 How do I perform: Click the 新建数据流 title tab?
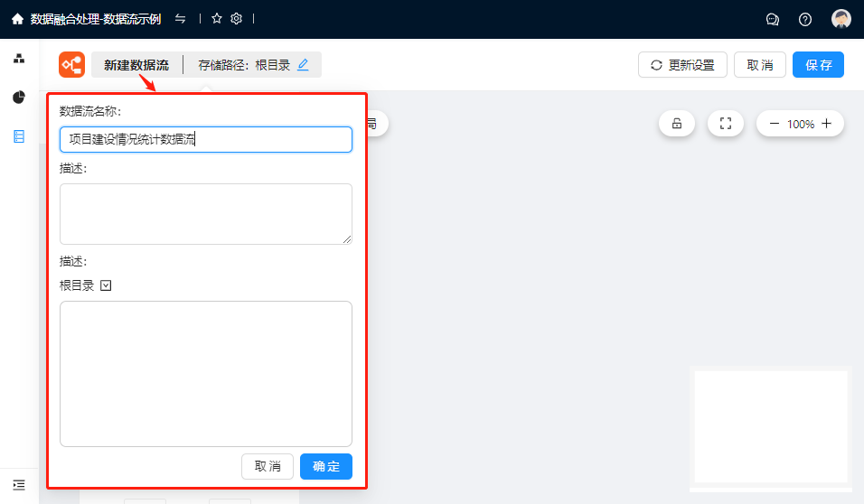coord(136,65)
